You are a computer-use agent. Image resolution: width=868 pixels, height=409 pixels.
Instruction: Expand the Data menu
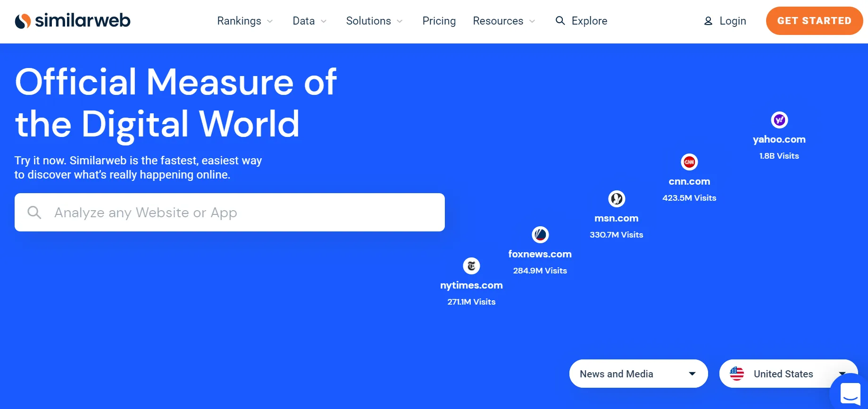tap(309, 21)
